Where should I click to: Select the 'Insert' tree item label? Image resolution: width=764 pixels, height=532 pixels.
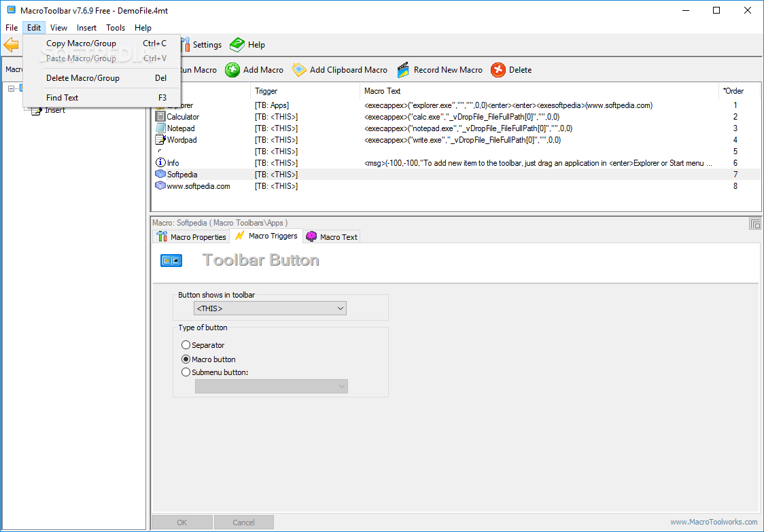click(55, 111)
